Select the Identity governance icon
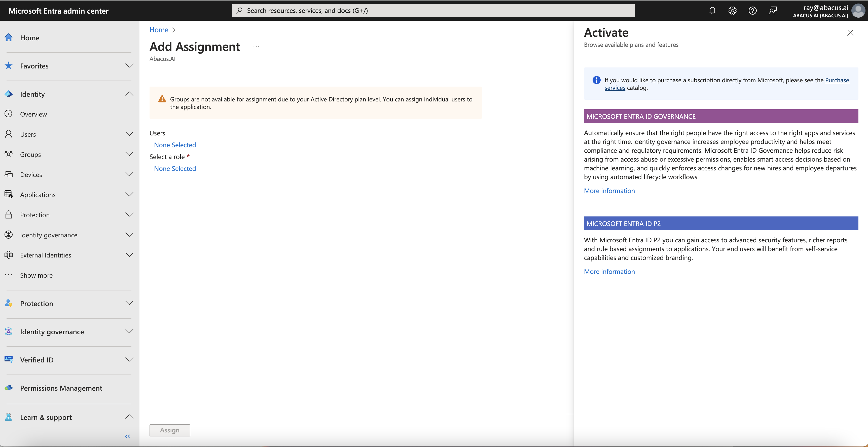This screenshot has width=868, height=447. tap(8, 234)
